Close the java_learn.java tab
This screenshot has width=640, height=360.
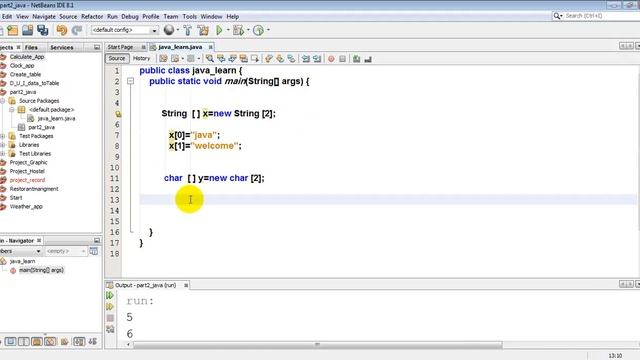pyautogui.click(x=211, y=47)
